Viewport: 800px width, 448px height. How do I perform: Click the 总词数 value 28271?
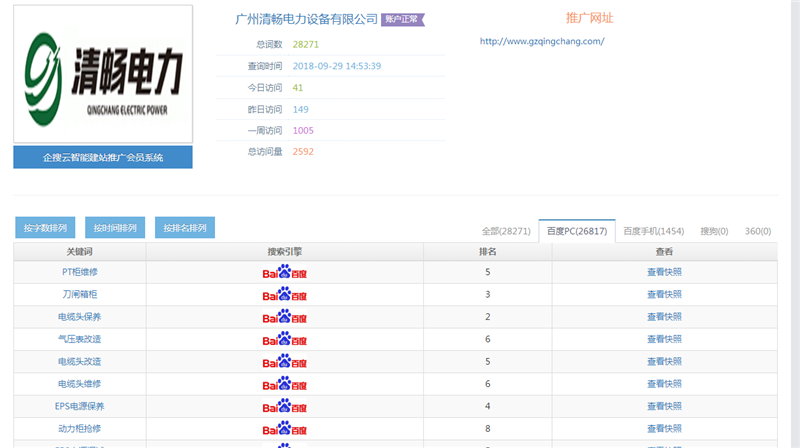click(306, 44)
